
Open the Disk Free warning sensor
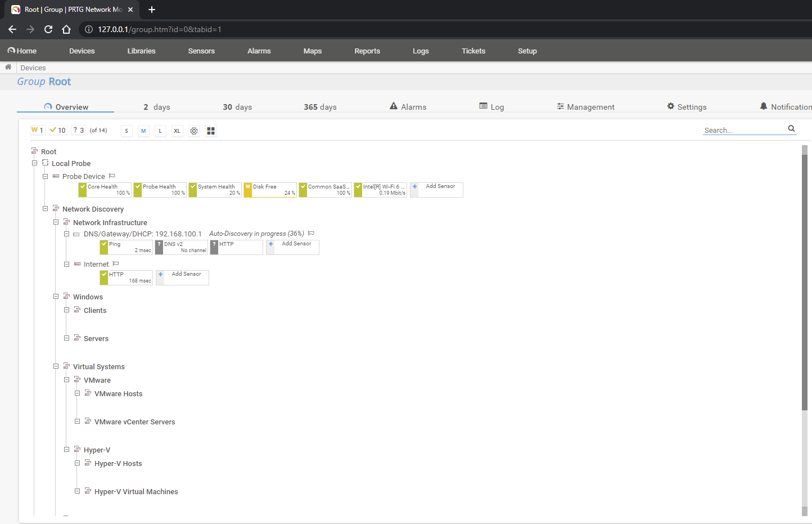(x=270, y=190)
